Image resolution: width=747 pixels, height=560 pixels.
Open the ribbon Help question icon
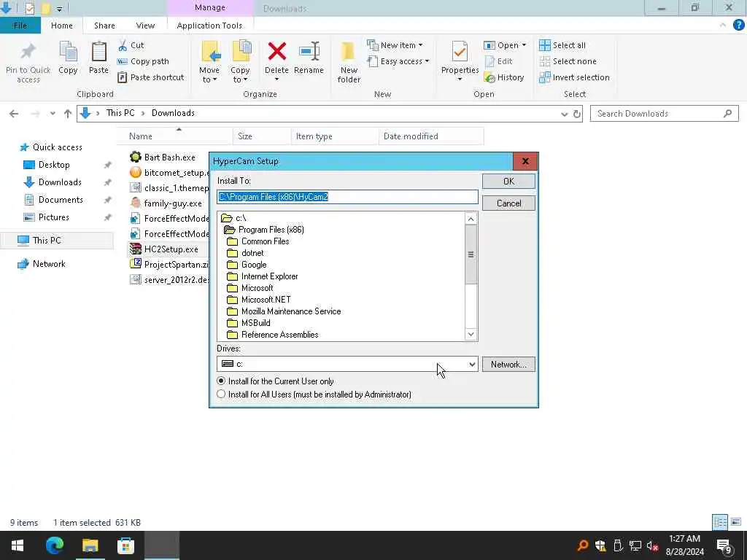[x=738, y=26]
